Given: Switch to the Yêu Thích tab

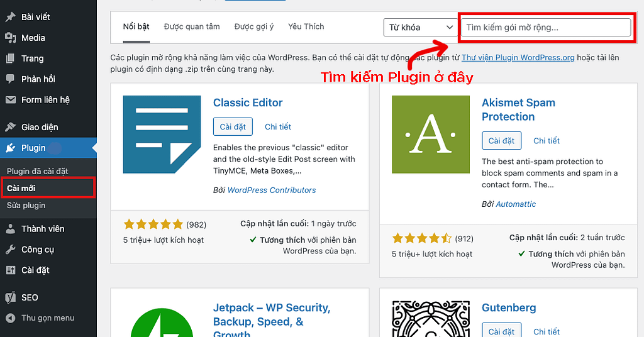Looking at the screenshot, I should point(306,26).
